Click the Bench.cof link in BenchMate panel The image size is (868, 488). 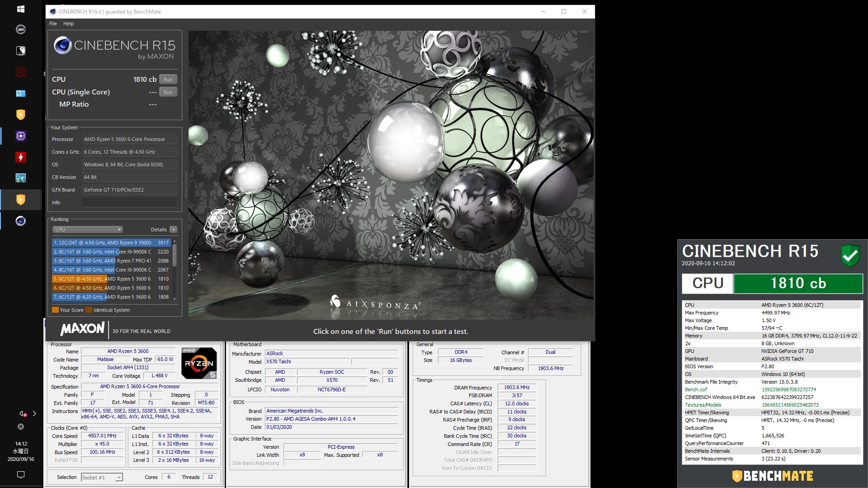pyautogui.click(x=696, y=389)
